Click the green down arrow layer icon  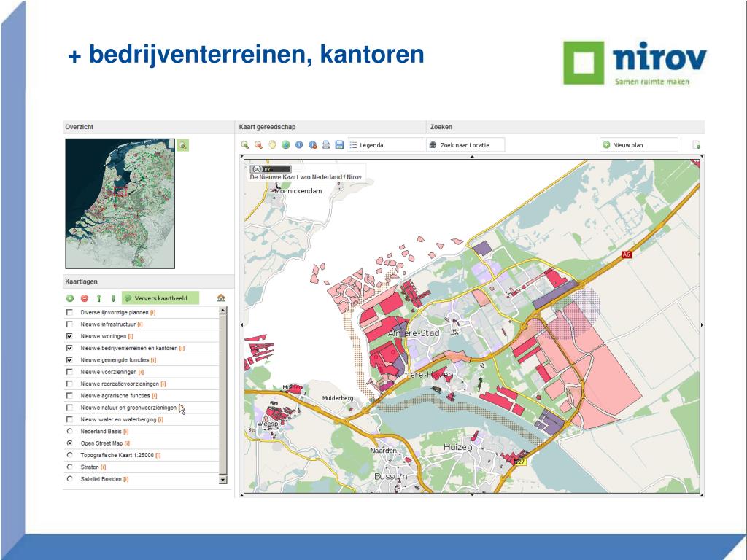click(x=113, y=298)
